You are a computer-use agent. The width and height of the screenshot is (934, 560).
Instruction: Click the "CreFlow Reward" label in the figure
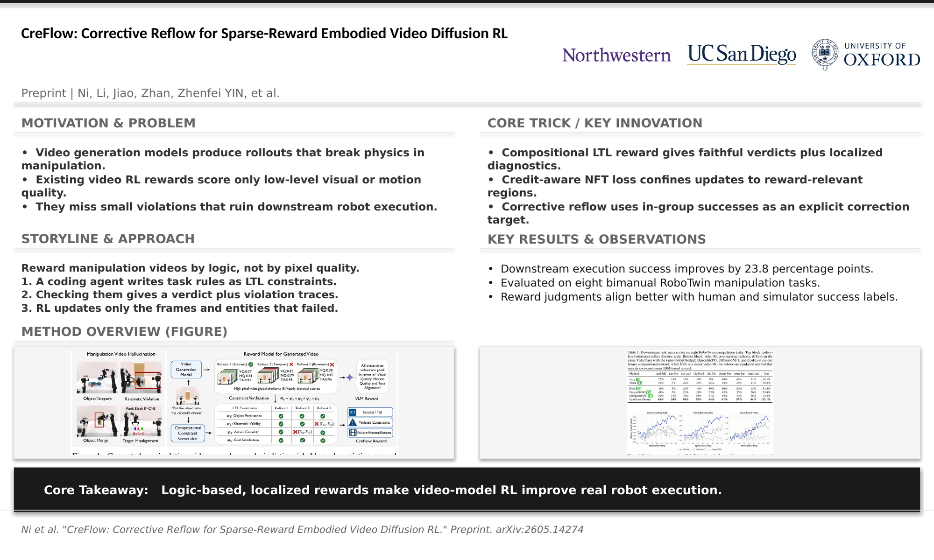(371, 441)
